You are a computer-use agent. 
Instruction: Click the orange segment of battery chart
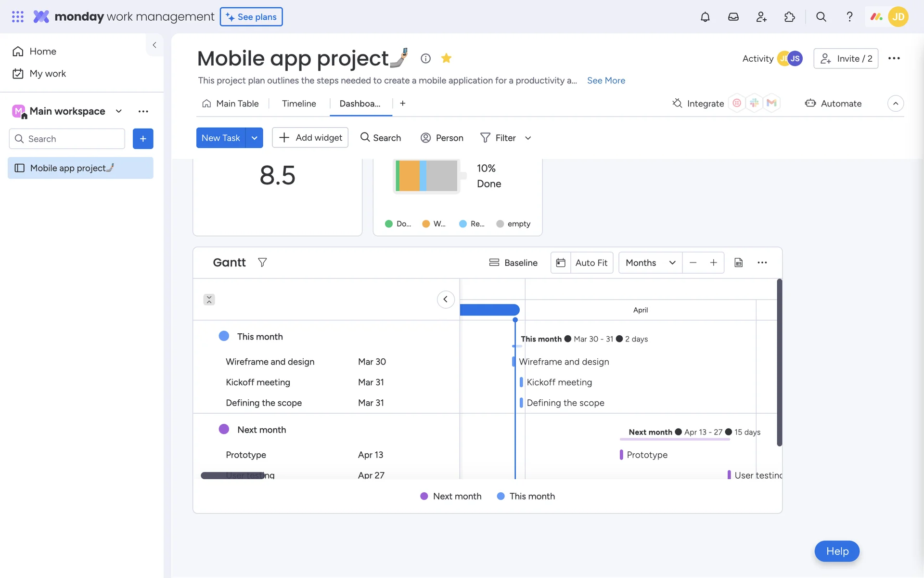coord(409,176)
